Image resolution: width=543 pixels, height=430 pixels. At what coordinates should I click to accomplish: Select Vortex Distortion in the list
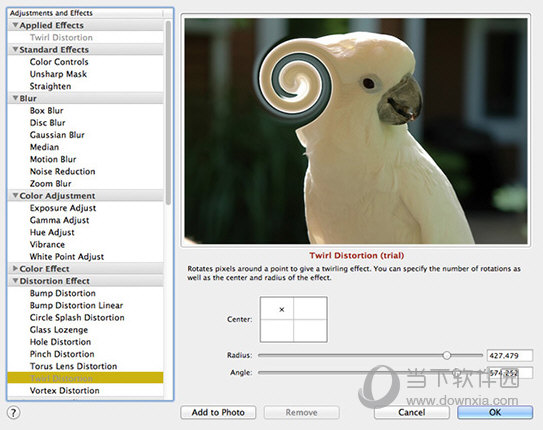[64, 391]
